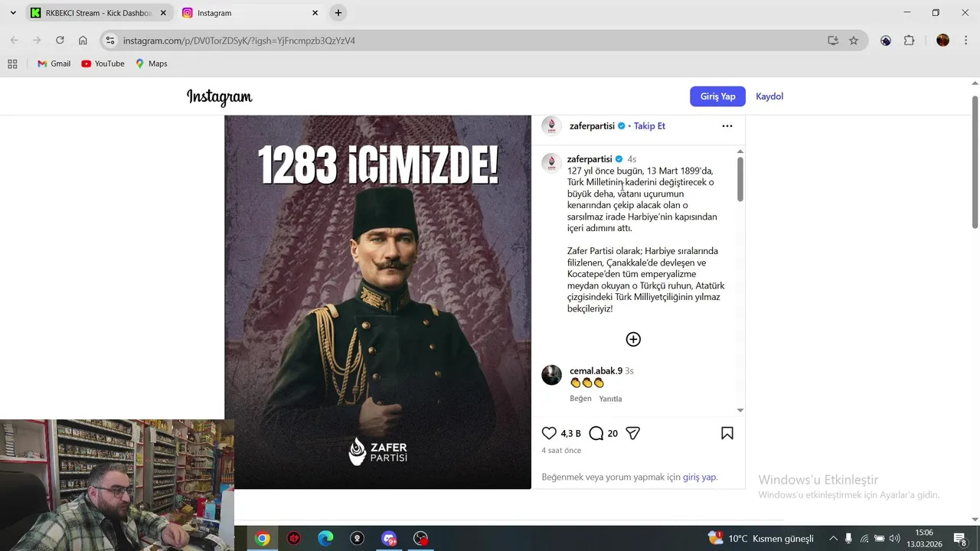The width and height of the screenshot is (980, 551).
Task: Click Takip Et to follow zaferpartisi
Action: [649, 126]
